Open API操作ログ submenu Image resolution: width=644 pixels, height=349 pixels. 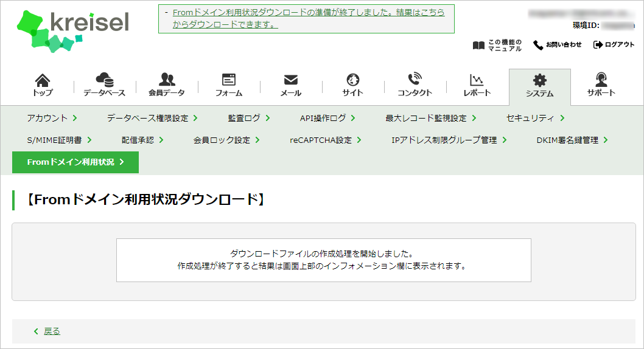(327, 118)
